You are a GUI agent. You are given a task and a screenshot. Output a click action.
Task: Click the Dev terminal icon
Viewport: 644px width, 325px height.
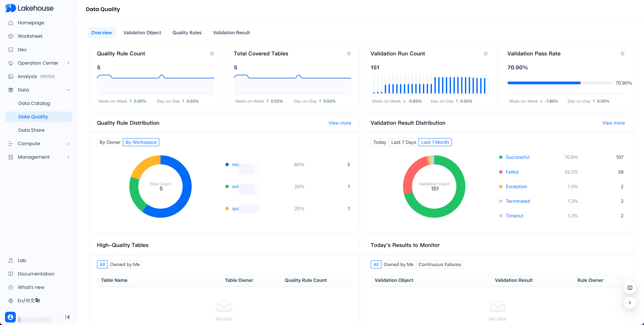[x=11, y=50]
